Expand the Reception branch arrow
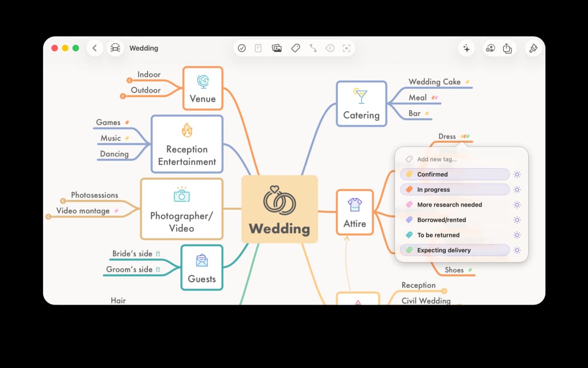588x368 pixels. 444,291
